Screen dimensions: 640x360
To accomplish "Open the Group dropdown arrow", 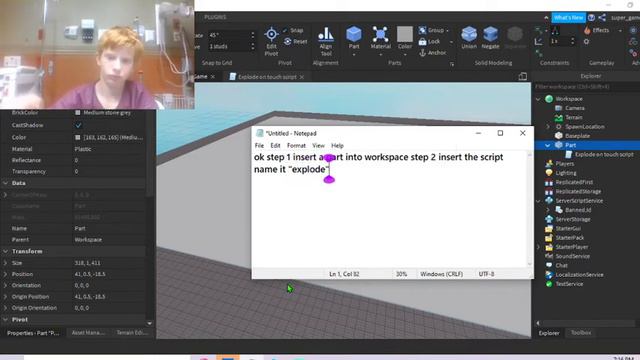I will [448, 31].
